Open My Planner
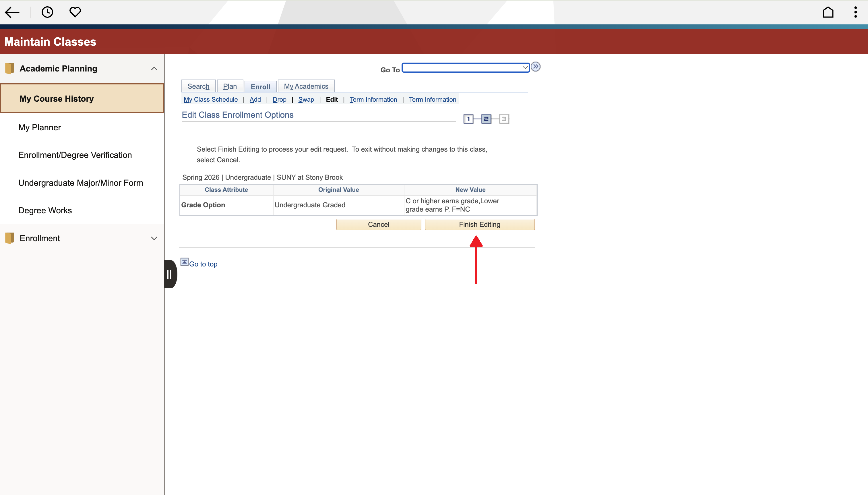 pyautogui.click(x=40, y=127)
